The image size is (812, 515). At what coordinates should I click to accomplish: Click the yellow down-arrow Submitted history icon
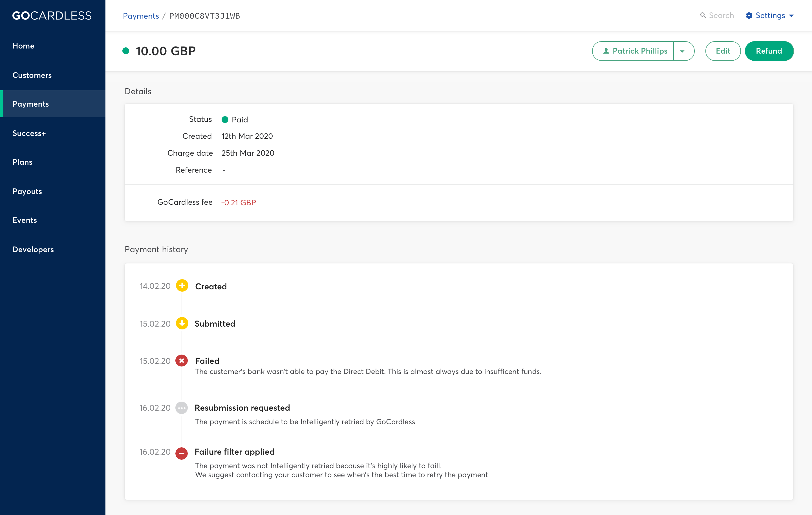coord(182,323)
